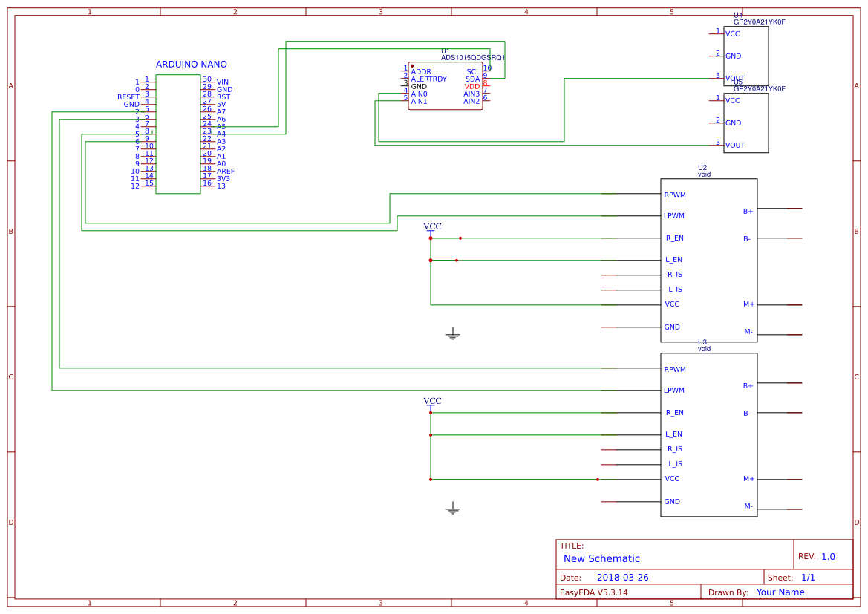Viewport: 868px width, 614px height.
Task: Select the VCC power symbol feeding U3
Action: tap(432, 403)
